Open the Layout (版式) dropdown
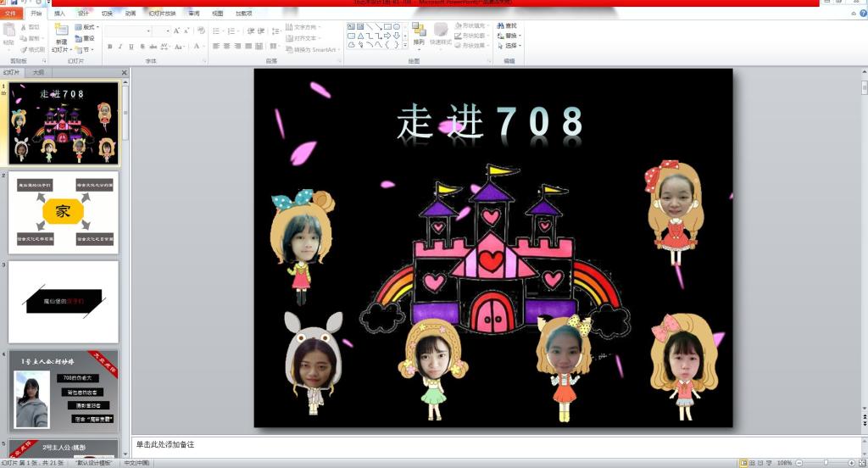This screenshot has height=468, width=868. (x=87, y=27)
